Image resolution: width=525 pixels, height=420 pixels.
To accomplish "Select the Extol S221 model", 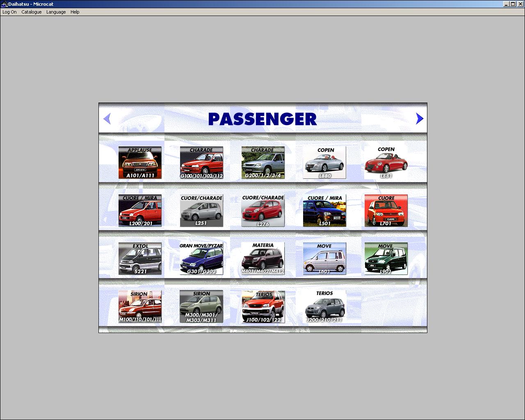I will click(x=140, y=258).
